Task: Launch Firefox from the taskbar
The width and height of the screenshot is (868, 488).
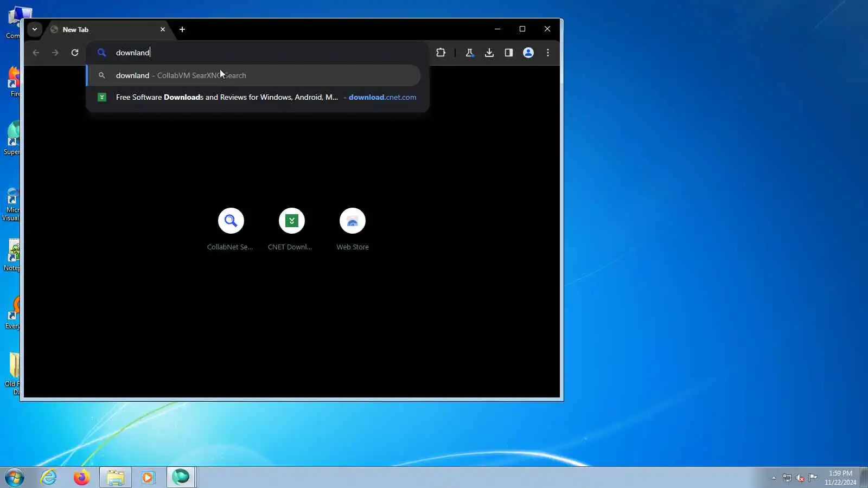Action: (82, 478)
